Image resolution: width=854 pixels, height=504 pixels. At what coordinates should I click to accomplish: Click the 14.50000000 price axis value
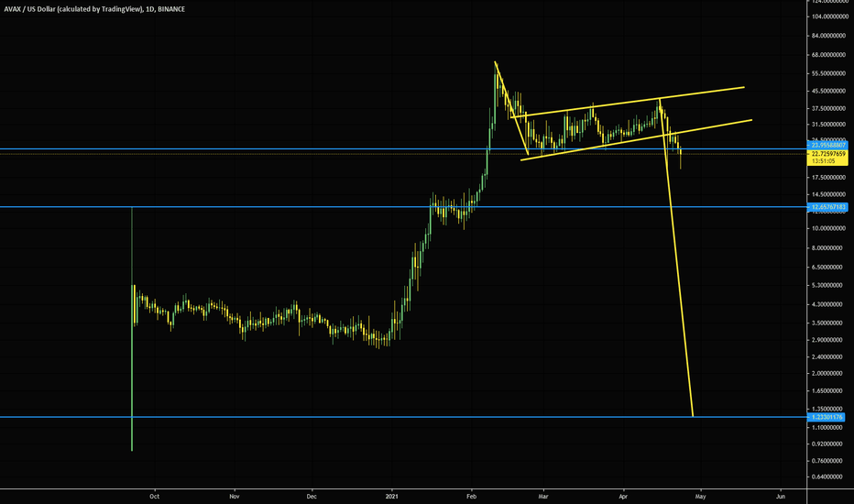tap(828, 194)
